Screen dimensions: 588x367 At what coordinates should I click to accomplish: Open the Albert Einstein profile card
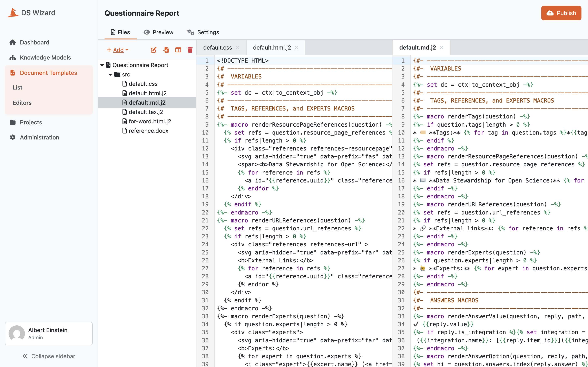click(x=49, y=333)
